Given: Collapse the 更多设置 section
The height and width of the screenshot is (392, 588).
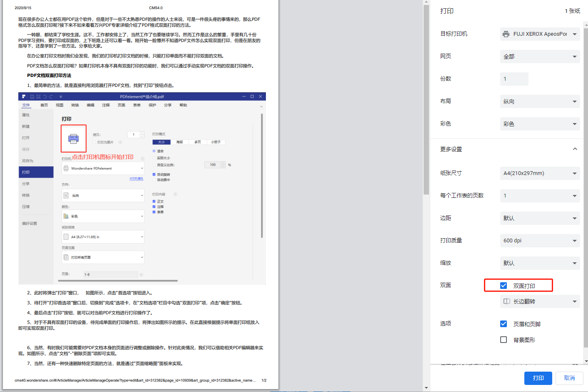Looking at the screenshot, I should click(575, 148).
